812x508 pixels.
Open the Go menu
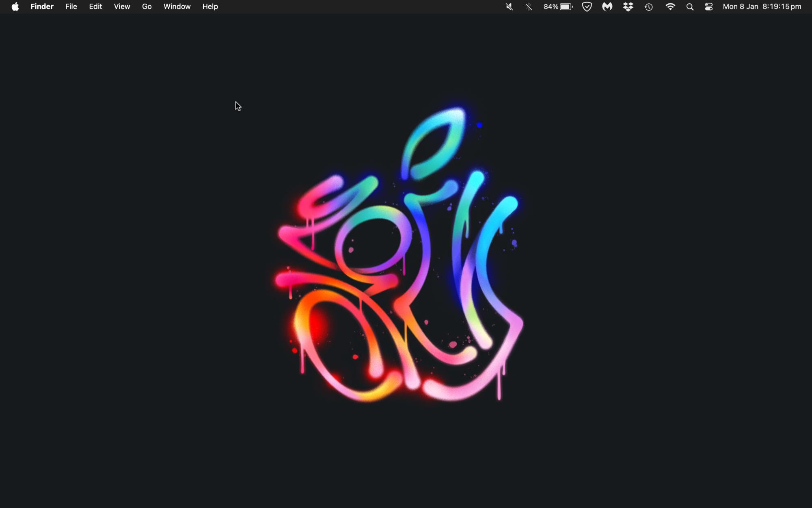tap(147, 7)
